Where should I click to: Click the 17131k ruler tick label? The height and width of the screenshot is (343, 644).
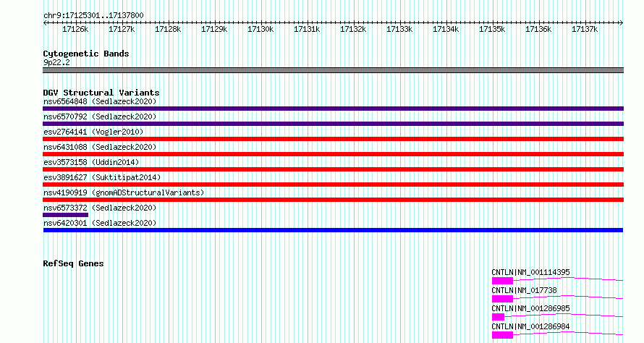click(x=307, y=29)
